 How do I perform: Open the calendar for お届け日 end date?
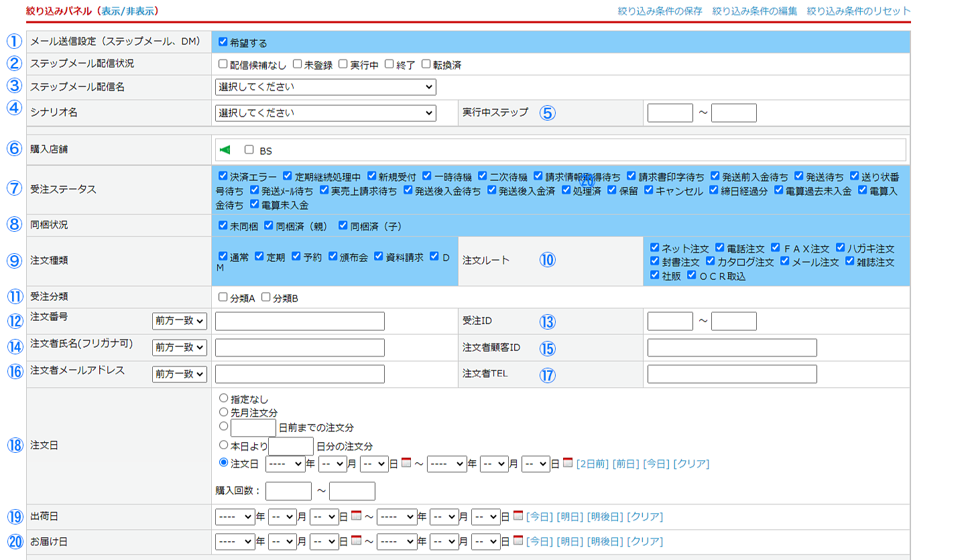click(x=518, y=541)
